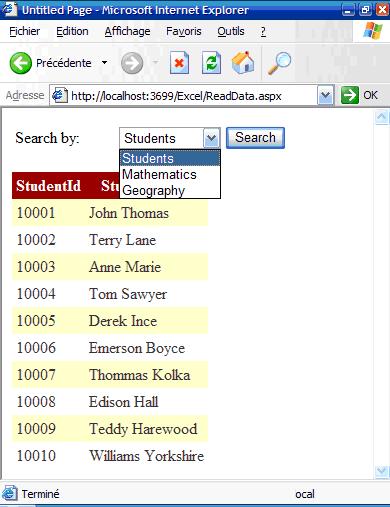
Task: Select Students in the dropdown list
Action: (170, 158)
